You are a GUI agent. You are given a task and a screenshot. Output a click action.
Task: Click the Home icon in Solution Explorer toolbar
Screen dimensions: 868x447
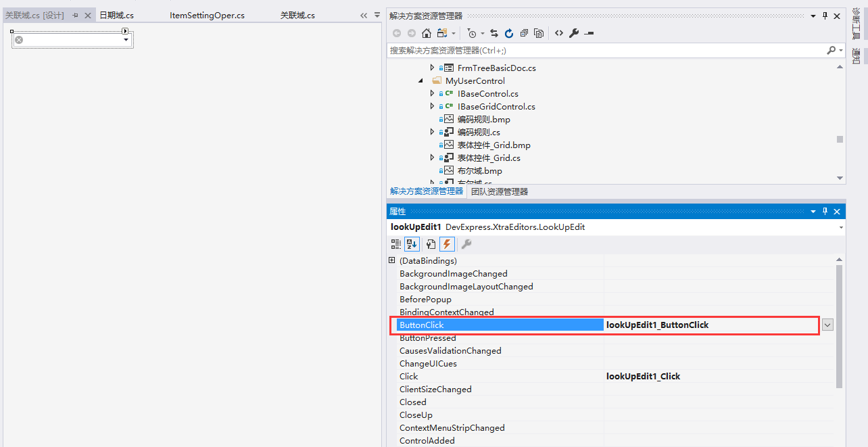click(426, 32)
